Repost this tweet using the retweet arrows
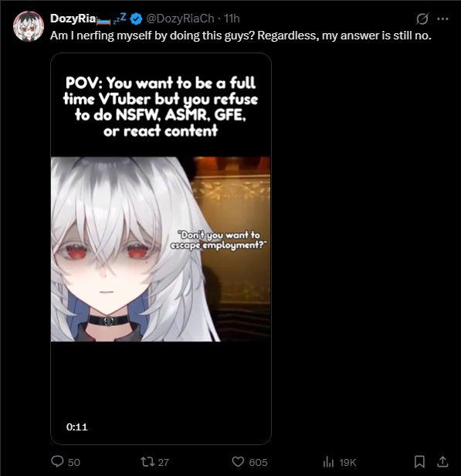Viewport: 461px width, 476px height. coord(147,462)
